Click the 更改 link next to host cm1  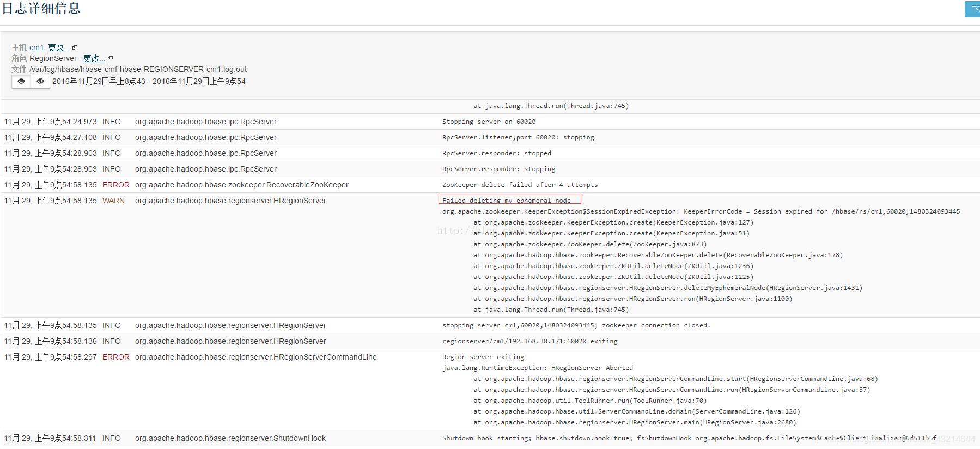(59, 48)
